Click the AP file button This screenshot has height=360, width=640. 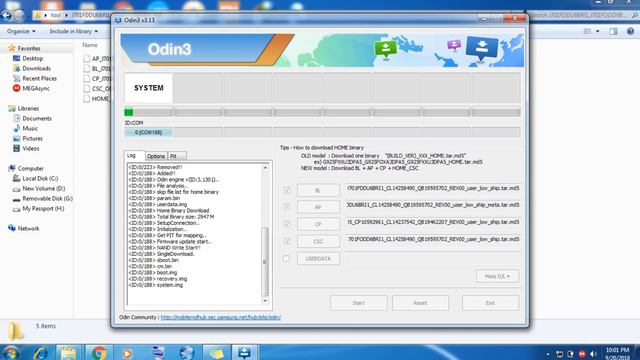point(318,207)
